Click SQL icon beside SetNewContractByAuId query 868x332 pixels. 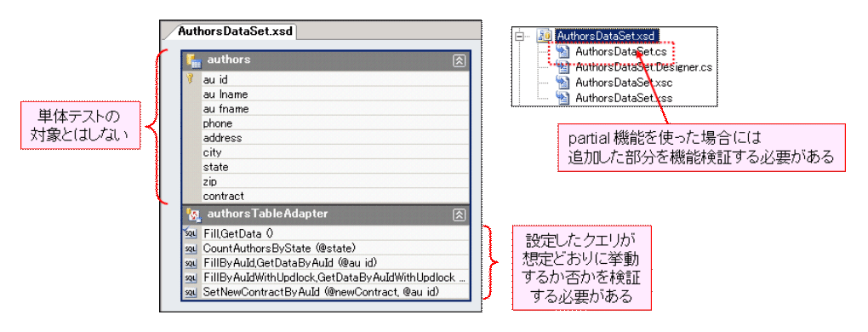pos(191,292)
